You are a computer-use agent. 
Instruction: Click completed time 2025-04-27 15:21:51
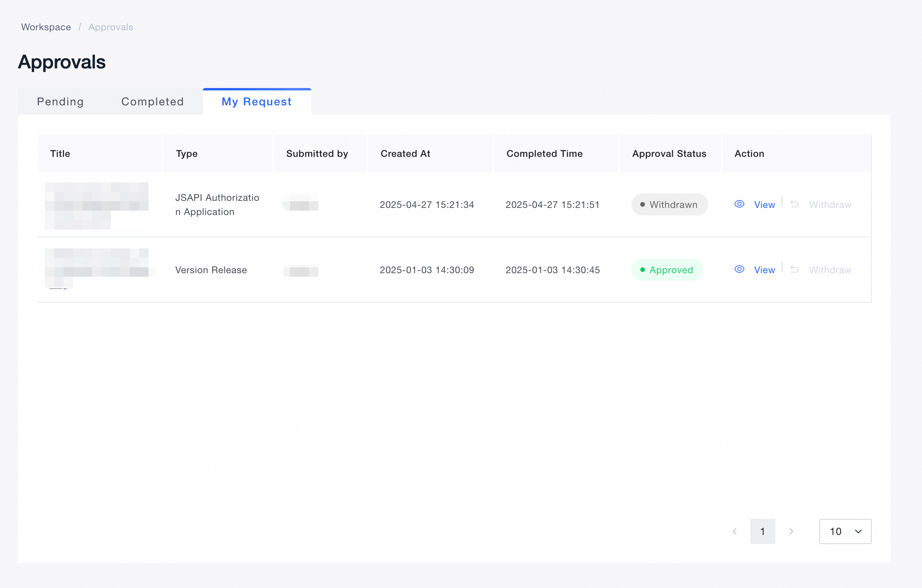click(552, 204)
